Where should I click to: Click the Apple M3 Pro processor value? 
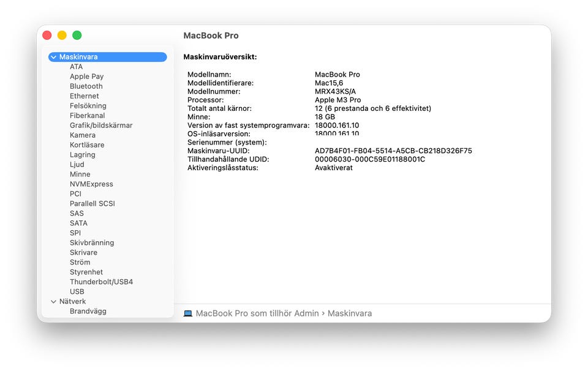pyautogui.click(x=338, y=100)
